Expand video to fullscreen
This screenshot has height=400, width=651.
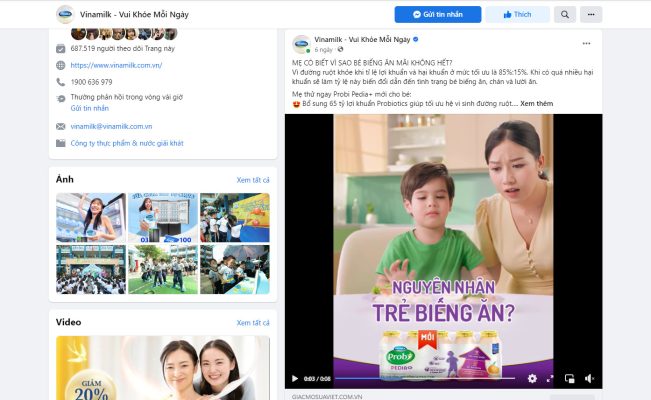(550, 378)
